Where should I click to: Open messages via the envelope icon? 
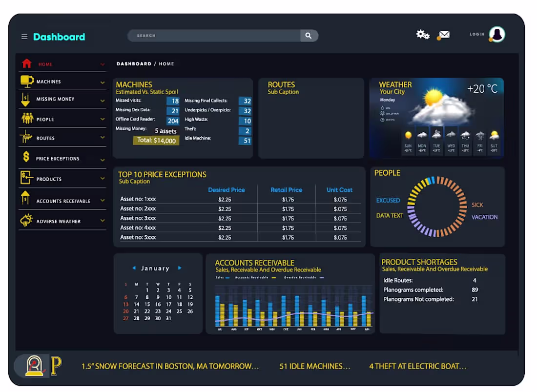[443, 35]
